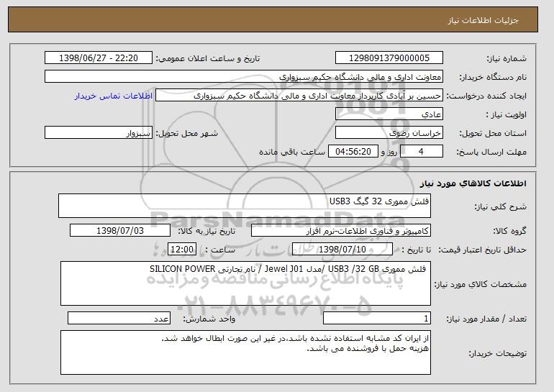Click the label توضیحات خریدار
This screenshot has height=392, width=554.
point(497,353)
